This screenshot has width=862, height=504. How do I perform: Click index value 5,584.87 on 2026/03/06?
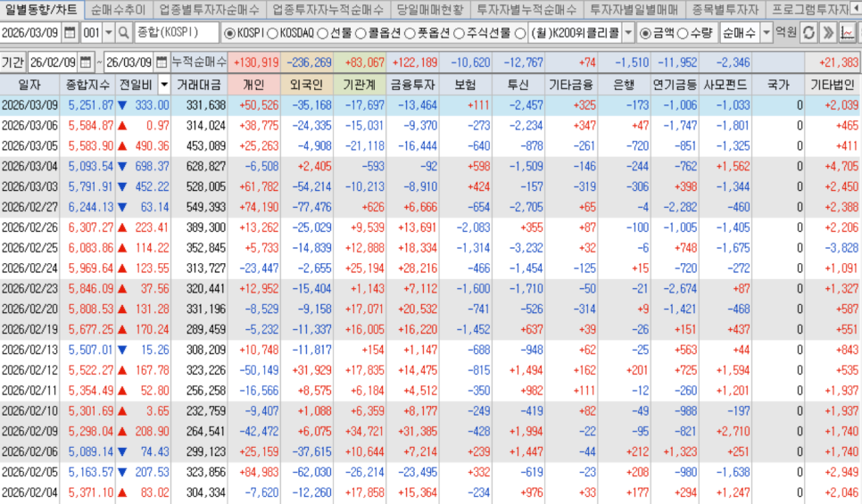tap(91, 125)
